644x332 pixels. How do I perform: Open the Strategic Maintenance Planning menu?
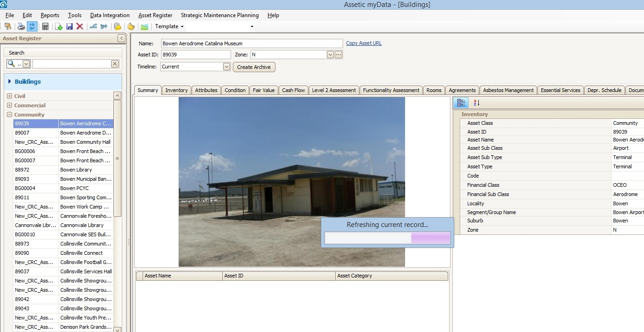(219, 15)
